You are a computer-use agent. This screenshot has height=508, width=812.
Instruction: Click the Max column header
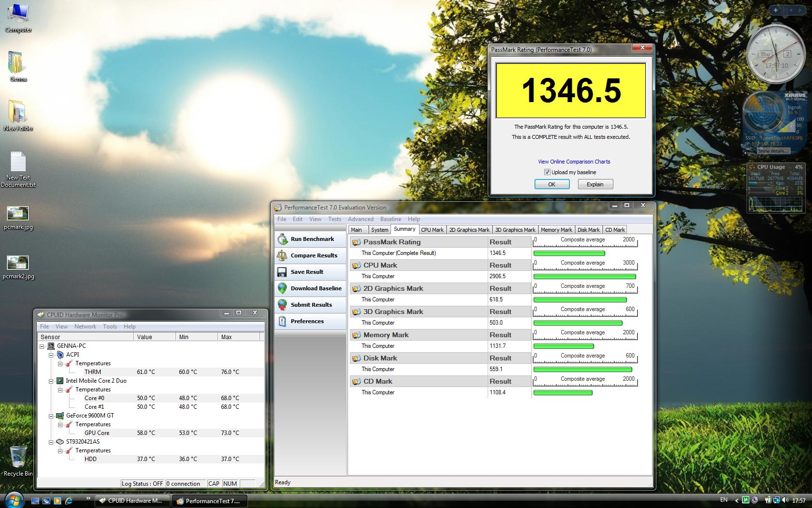click(239, 337)
